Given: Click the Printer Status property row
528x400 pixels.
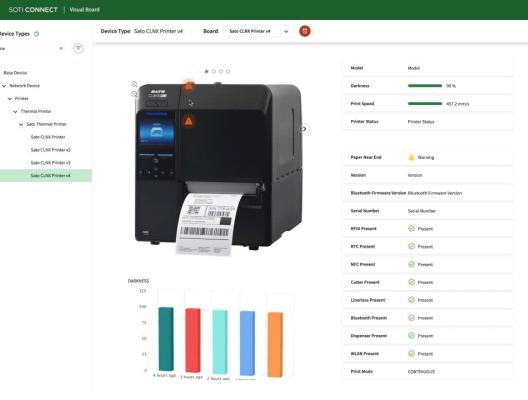Looking at the screenshot, I should (428, 122).
